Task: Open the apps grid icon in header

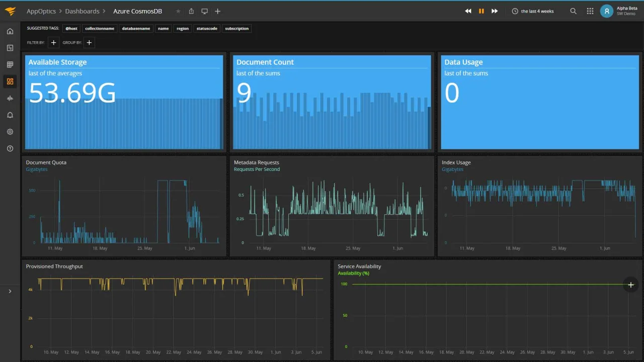Action: (590, 11)
